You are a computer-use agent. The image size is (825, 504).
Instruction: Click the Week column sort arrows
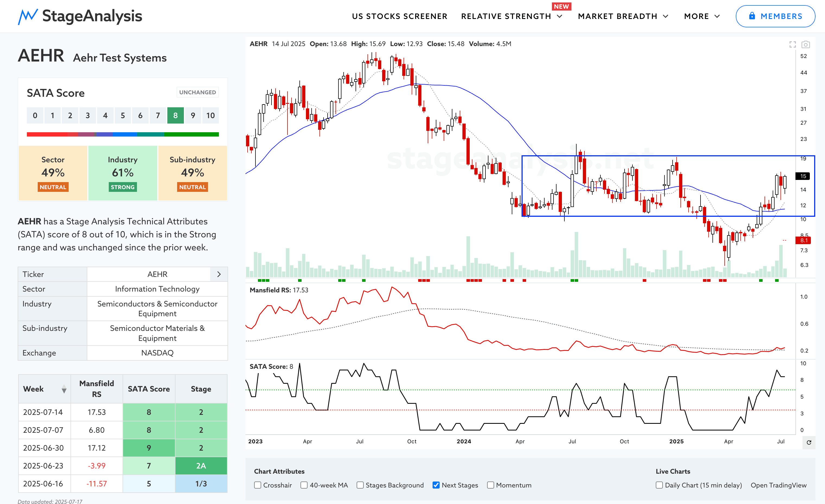click(x=64, y=389)
